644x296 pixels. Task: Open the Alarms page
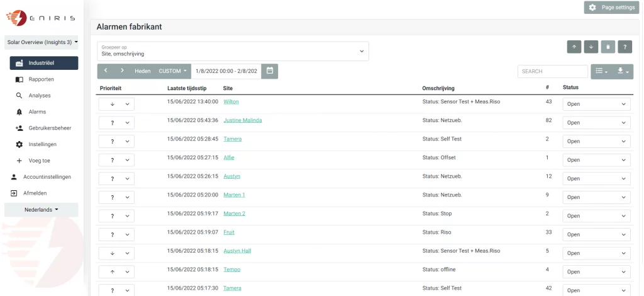pos(37,112)
